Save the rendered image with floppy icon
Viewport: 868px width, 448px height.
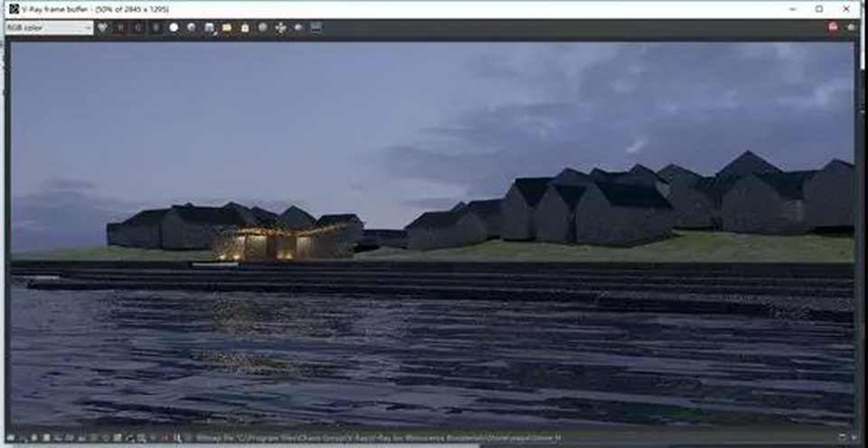pyautogui.click(x=210, y=27)
